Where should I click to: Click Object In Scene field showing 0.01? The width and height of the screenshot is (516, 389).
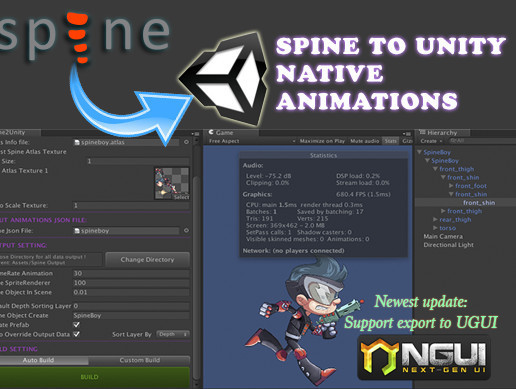point(131,292)
